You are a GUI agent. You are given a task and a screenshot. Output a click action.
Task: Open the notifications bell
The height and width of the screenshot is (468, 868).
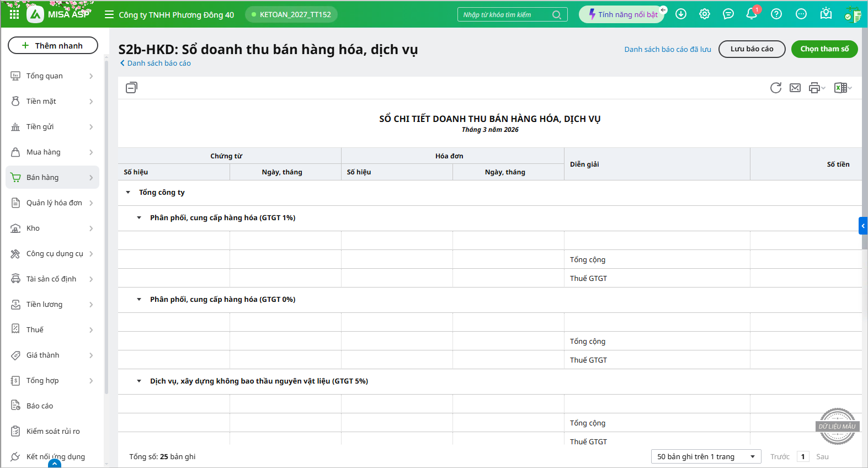tap(752, 14)
